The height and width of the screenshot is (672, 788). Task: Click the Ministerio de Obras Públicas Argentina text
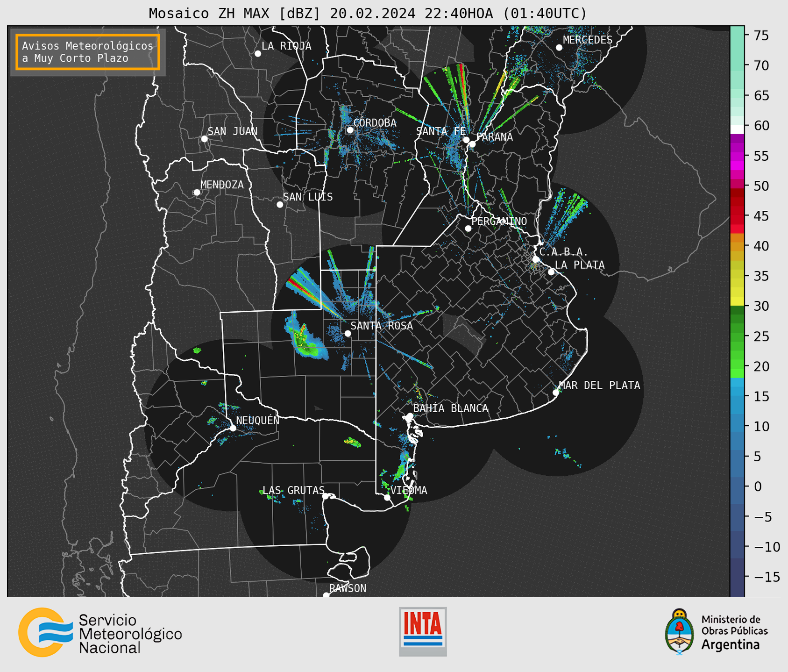pos(734,632)
